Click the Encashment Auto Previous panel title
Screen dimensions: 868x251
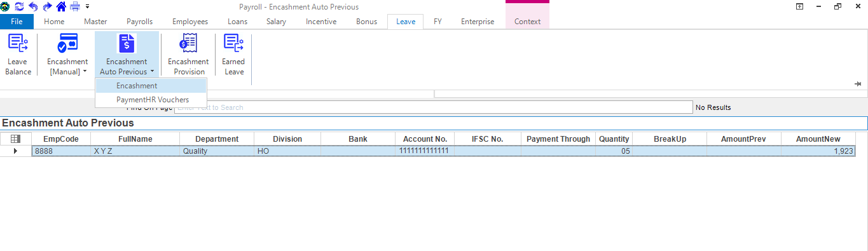pos(68,123)
